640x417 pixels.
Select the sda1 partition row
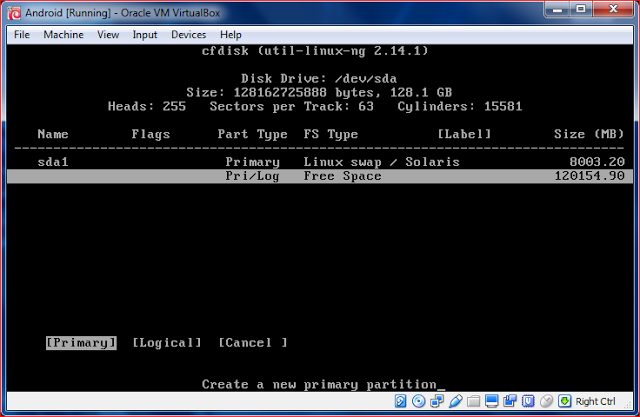point(320,162)
